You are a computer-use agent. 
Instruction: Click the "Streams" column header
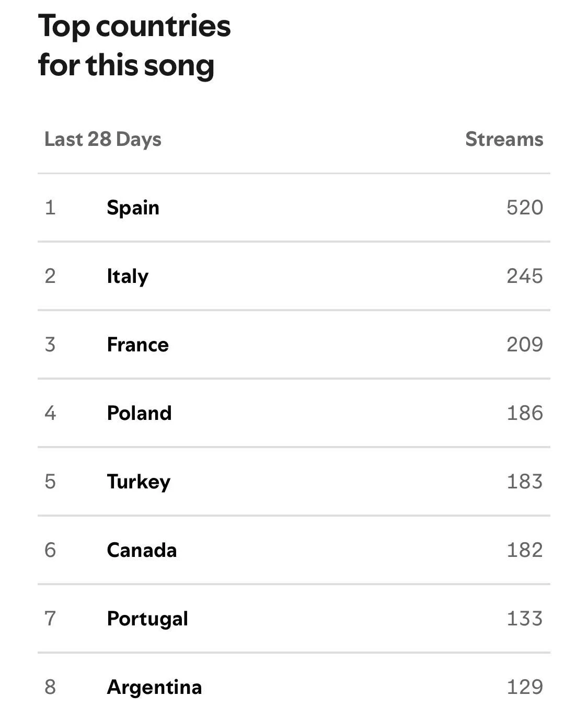pos(504,139)
